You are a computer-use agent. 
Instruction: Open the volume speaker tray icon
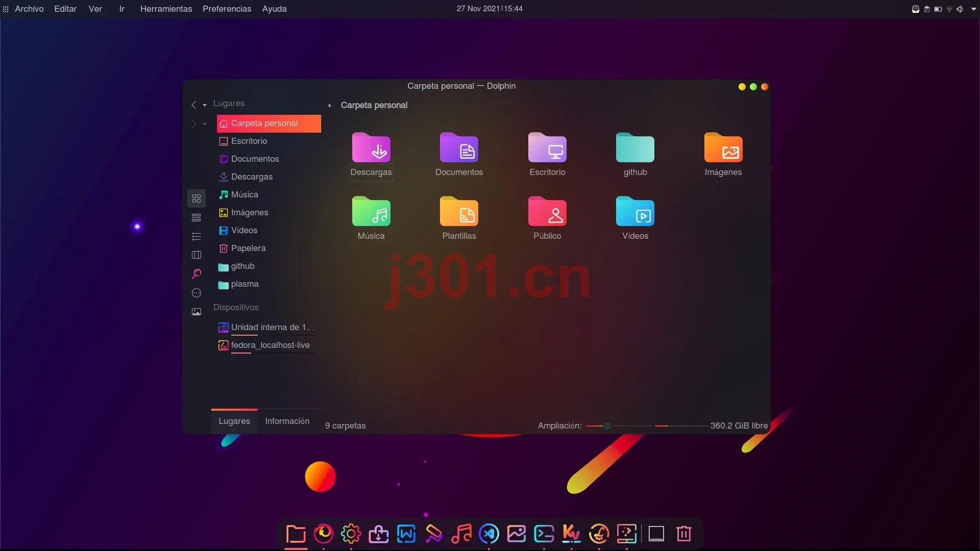click(960, 9)
